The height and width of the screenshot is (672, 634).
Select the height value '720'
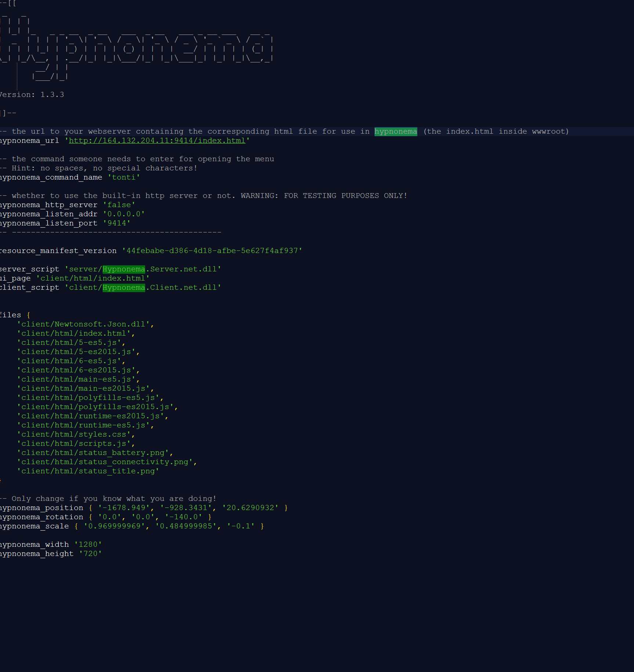coord(90,554)
